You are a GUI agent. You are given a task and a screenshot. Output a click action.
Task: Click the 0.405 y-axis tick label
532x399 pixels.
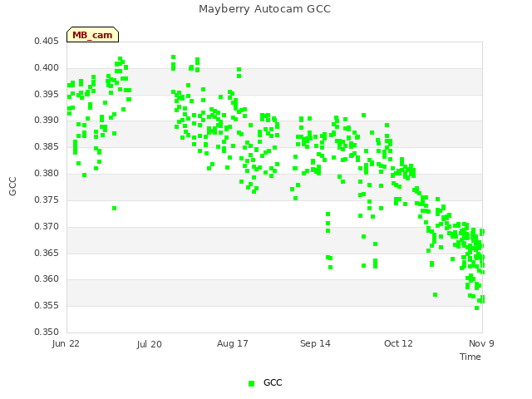point(47,42)
